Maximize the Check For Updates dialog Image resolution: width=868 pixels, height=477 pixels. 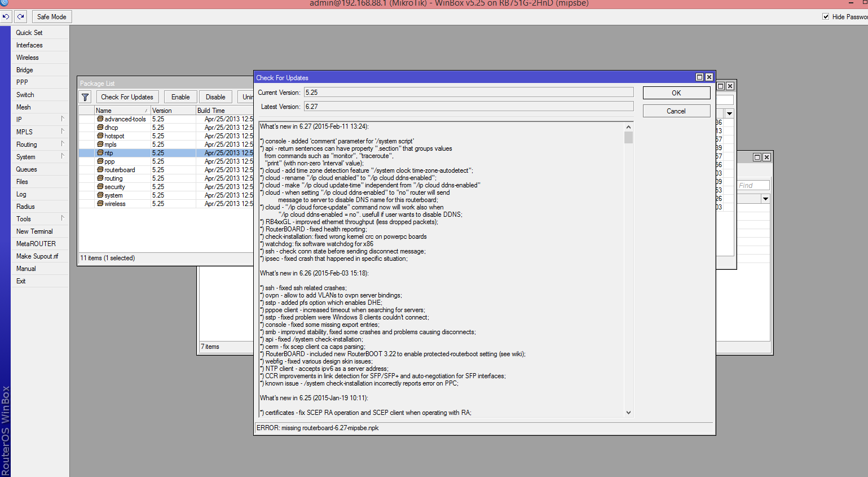pos(699,77)
